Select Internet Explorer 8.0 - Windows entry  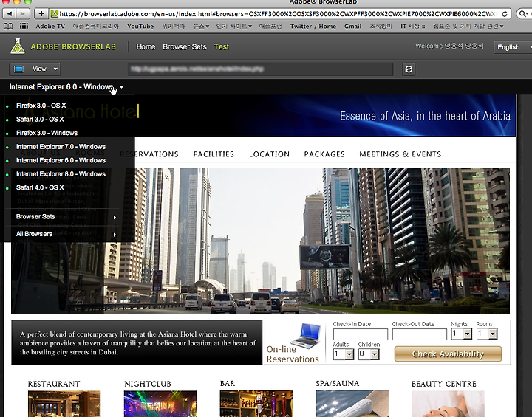61,174
